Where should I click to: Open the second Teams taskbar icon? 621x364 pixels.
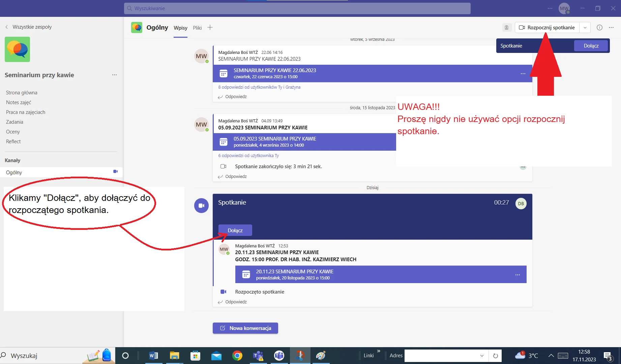[279, 356]
